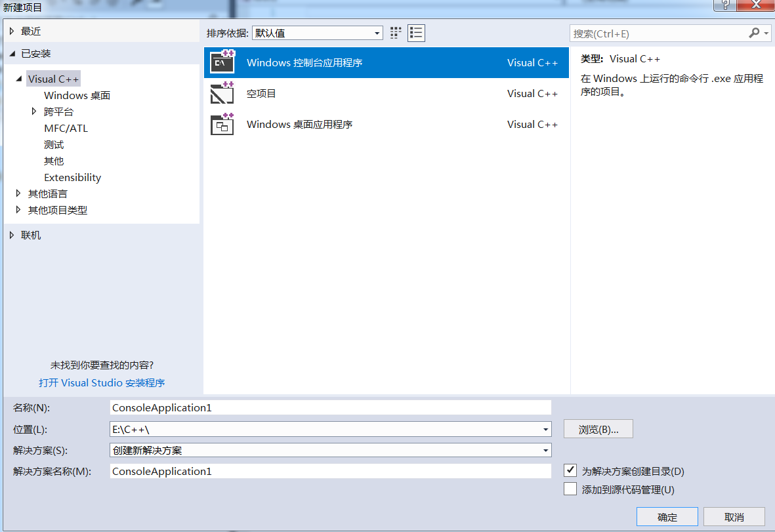
Task: Check 添加到源代码管理 checkbox
Action: (570, 489)
